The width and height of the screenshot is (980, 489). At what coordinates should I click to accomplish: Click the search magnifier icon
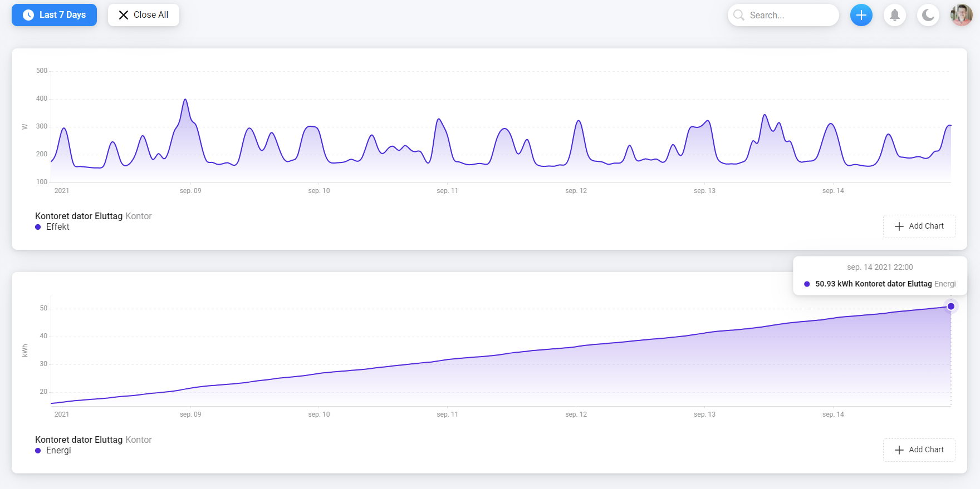coord(739,15)
